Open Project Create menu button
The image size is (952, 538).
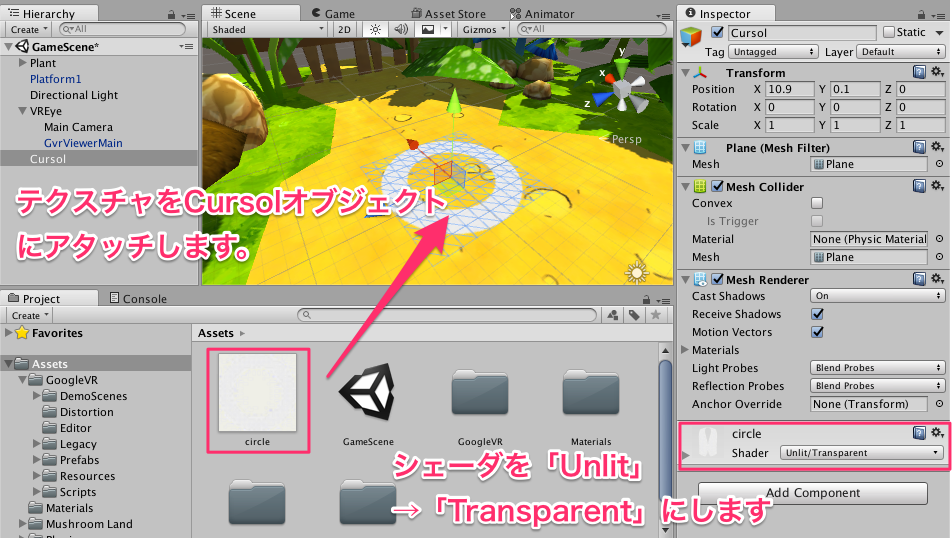[29, 315]
